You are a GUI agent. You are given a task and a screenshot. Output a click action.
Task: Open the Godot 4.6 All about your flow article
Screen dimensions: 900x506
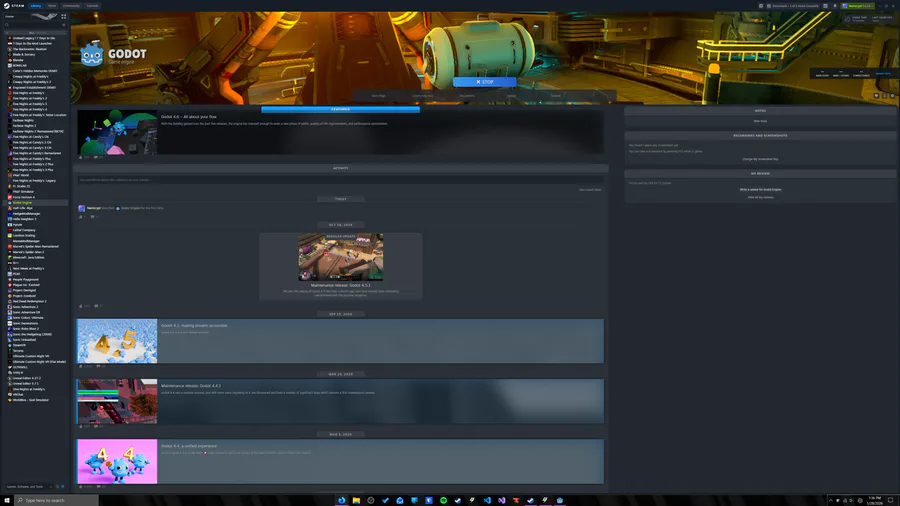coord(189,116)
